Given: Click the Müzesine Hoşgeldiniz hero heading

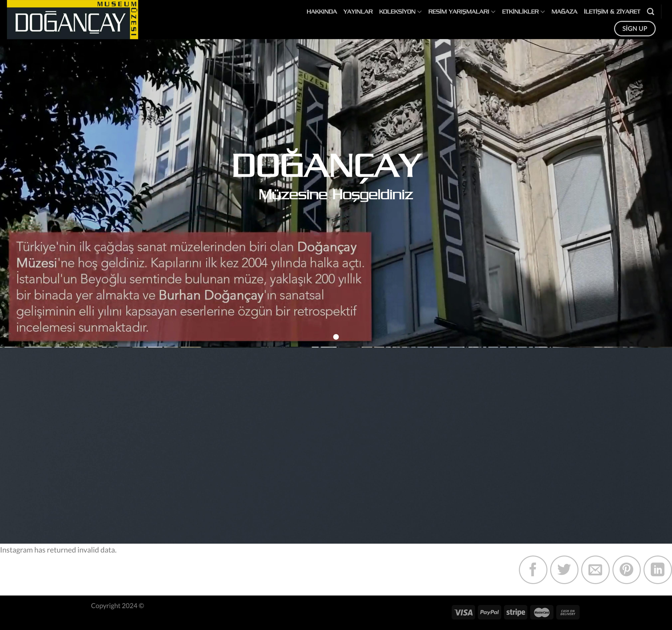Looking at the screenshot, I should (x=336, y=195).
